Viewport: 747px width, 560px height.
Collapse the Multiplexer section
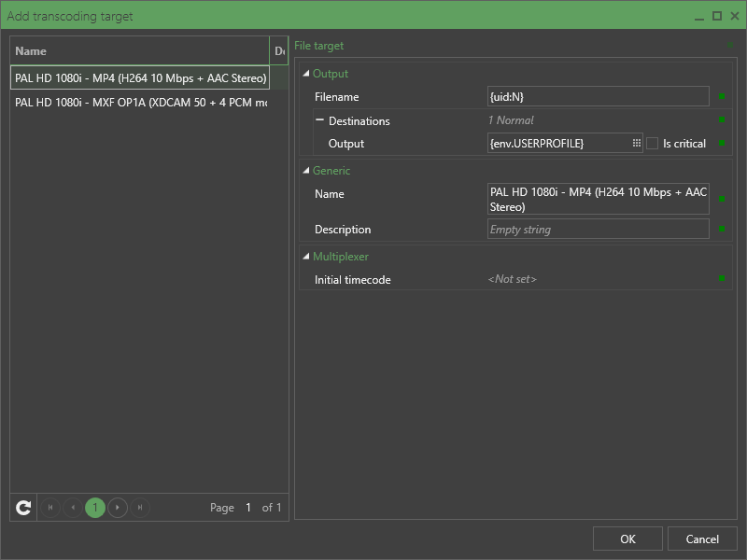pos(306,257)
